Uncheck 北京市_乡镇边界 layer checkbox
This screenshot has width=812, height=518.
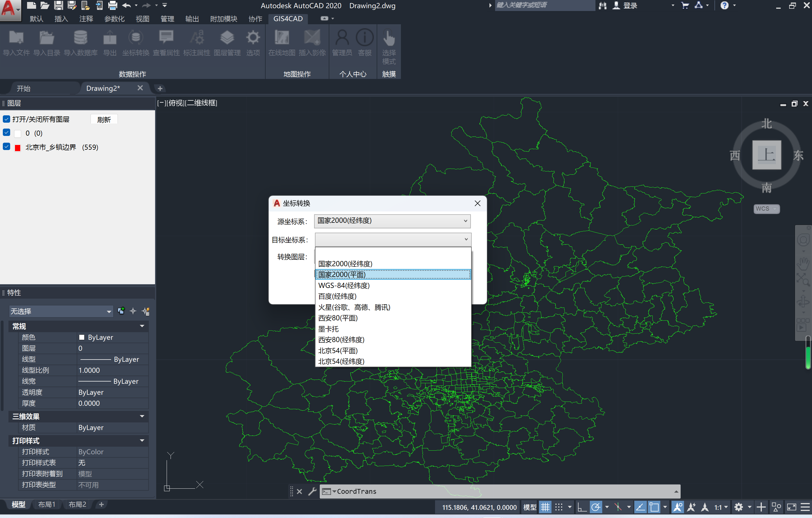pos(6,147)
